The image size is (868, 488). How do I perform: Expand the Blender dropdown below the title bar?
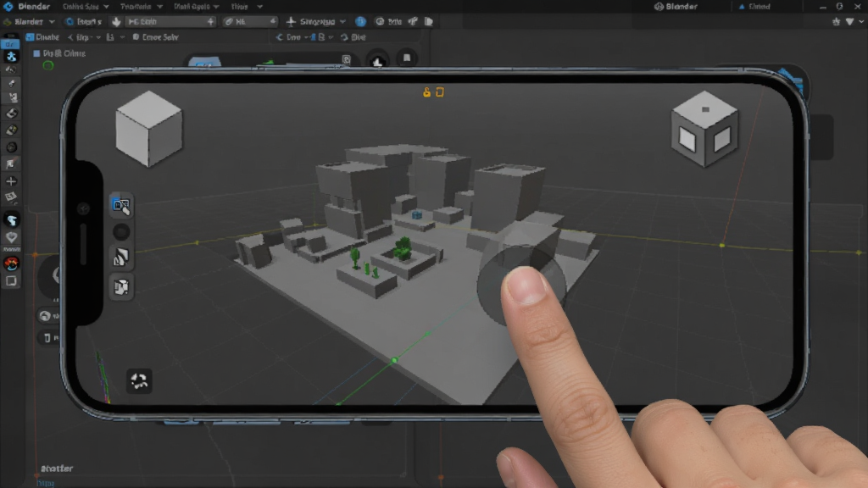(x=30, y=21)
